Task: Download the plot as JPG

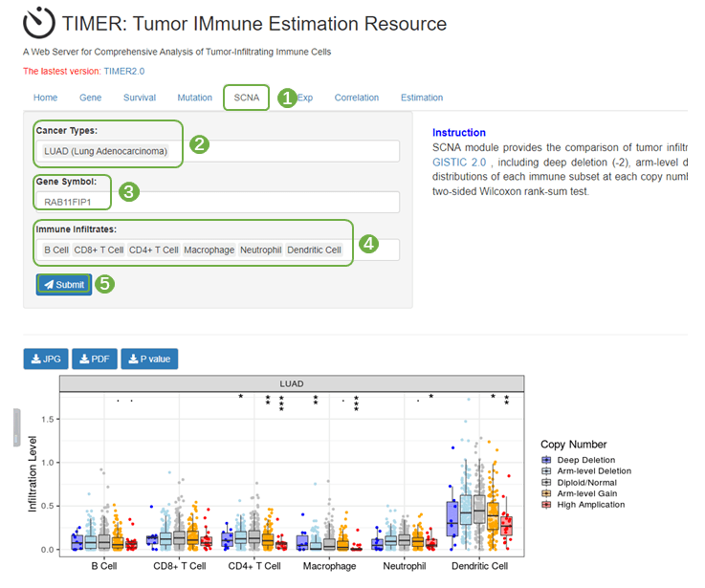Action: point(44,359)
